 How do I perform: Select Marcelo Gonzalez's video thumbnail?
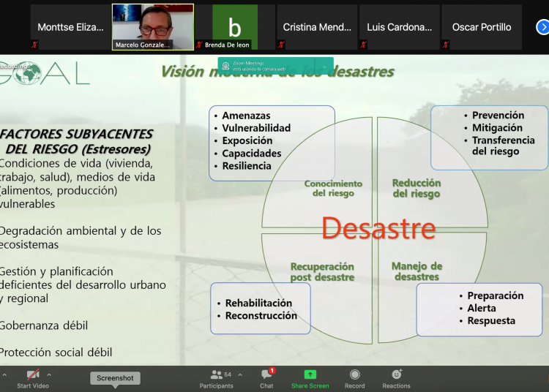click(152, 26)
